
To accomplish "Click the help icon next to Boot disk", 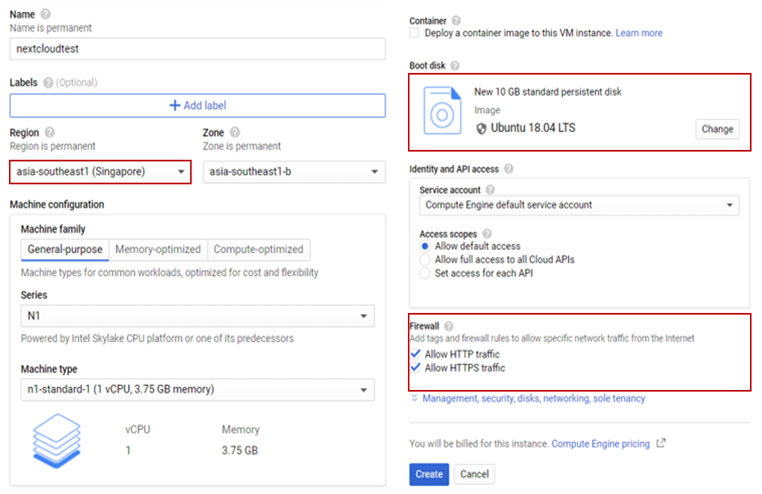I will tap(455, 66).
